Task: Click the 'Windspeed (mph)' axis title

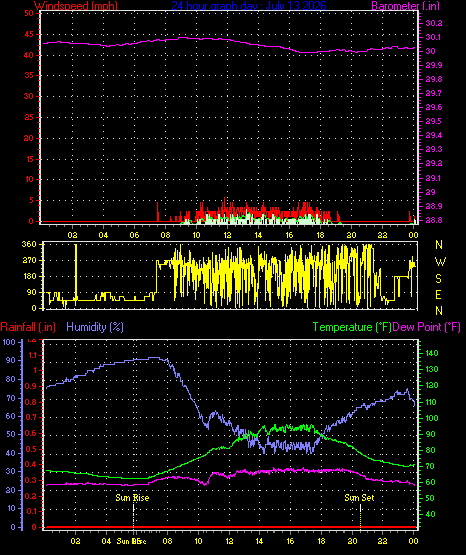Action: tap(76, 6)
